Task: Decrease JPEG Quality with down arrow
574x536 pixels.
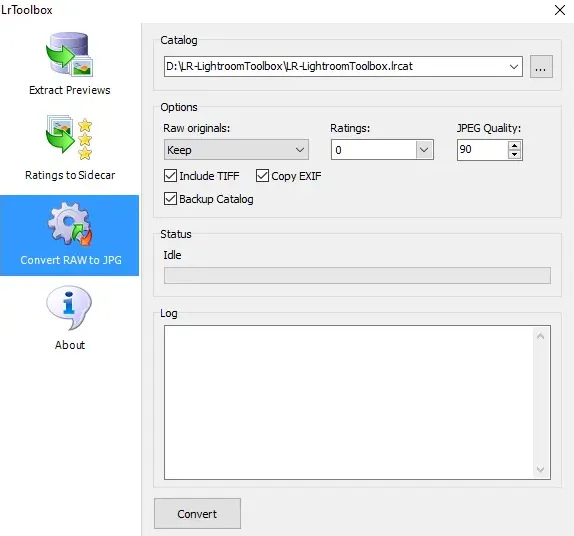Action: (514, 154)
